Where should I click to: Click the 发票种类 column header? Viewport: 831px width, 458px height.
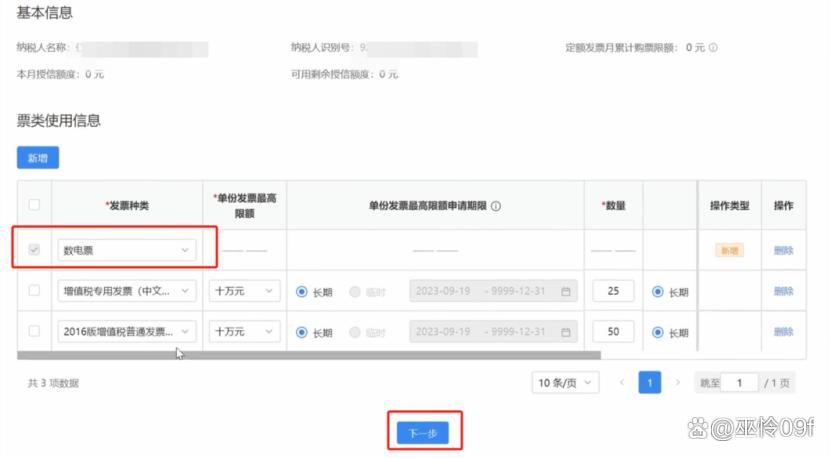127,206
